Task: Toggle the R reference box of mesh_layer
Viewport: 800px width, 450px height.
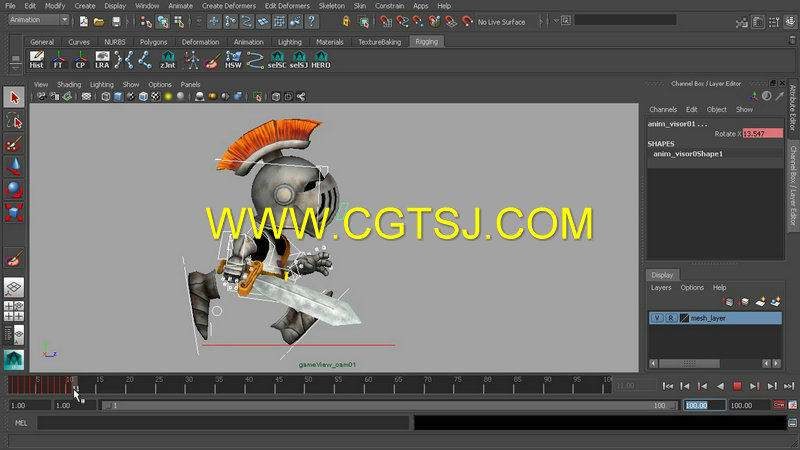Action: [x=671, y=318]
